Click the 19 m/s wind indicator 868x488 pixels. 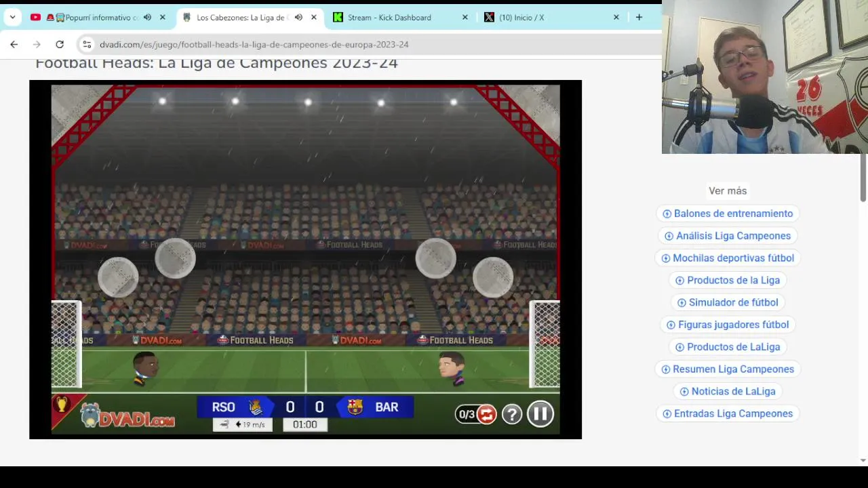243,424
